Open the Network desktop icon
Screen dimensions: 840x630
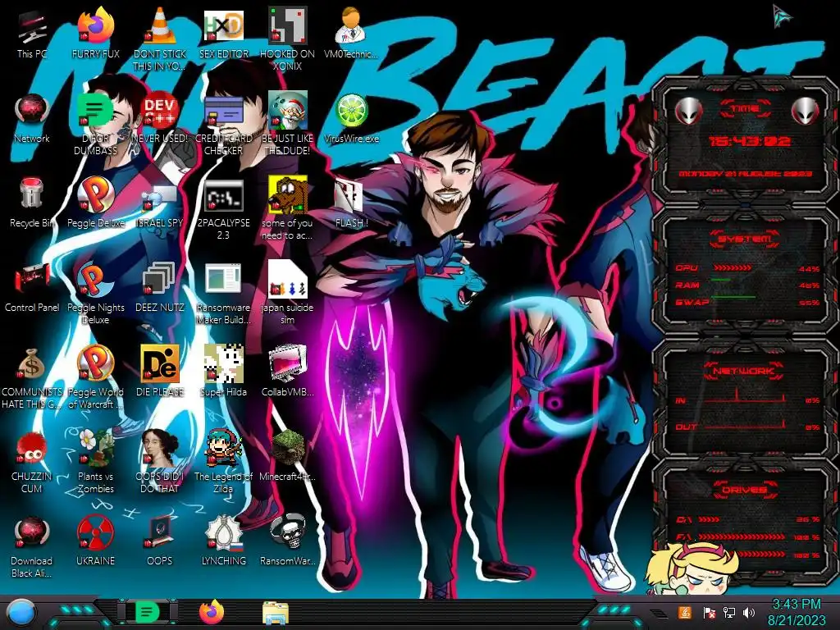32,111
